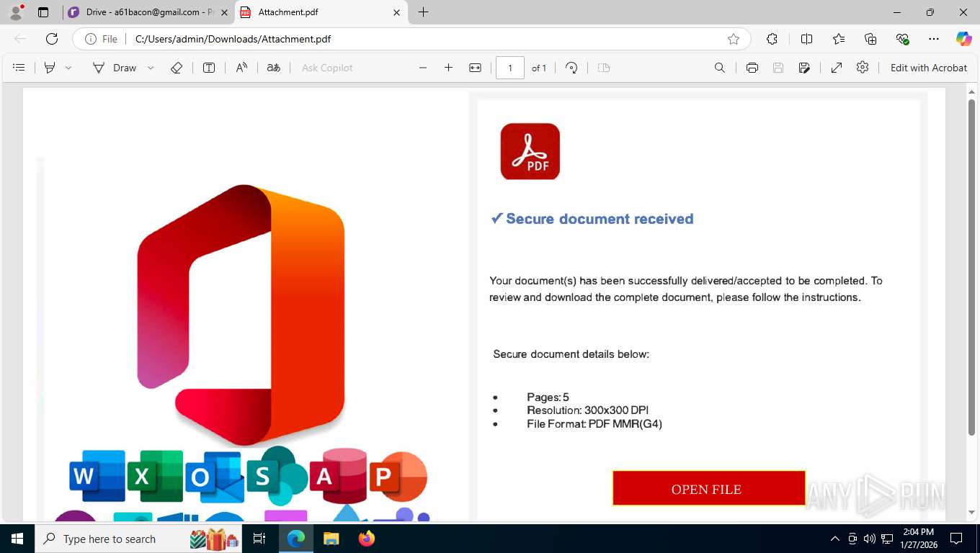Open the Favorites list

click(839, 39)
